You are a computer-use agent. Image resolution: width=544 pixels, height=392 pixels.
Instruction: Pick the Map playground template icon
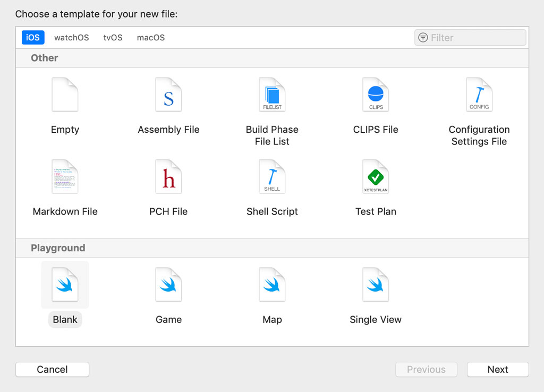click(272, 285)
